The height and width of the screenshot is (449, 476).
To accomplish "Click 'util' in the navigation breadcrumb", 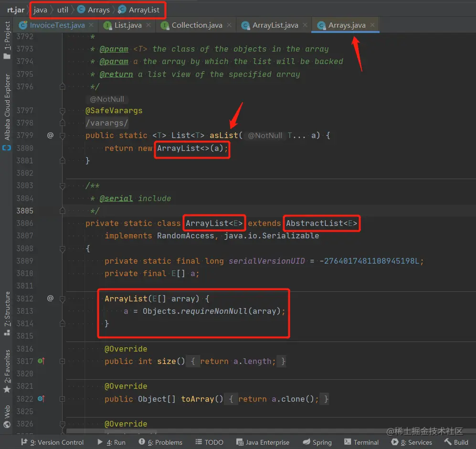I will (x=63, y=10).
